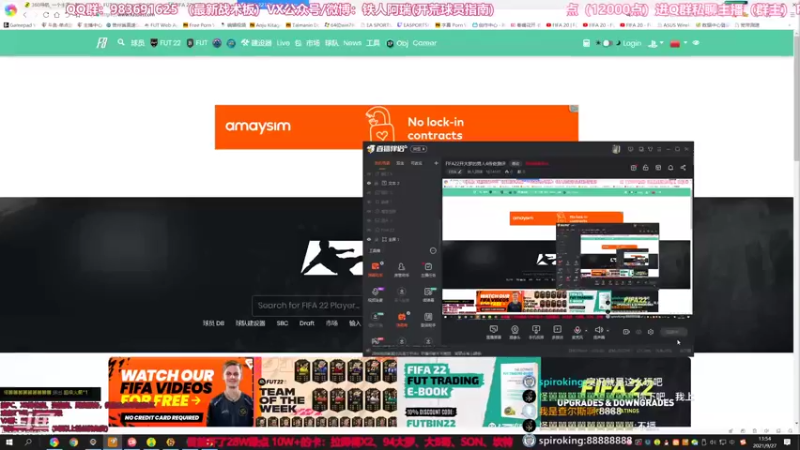Open 球员 DB link below search
This screenshot has width=800, height=450.
tap(213, 323)
